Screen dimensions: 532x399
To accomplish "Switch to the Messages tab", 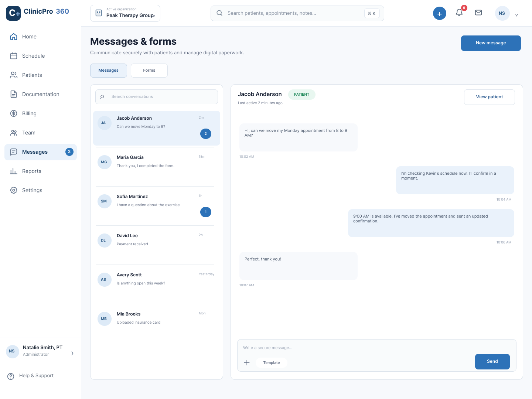I will 109,71.
